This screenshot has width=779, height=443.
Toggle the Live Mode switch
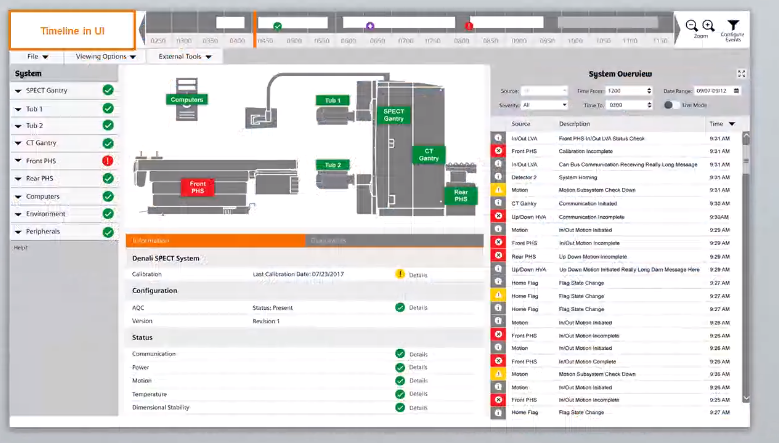pyautogui.click(x=670, y=105)
